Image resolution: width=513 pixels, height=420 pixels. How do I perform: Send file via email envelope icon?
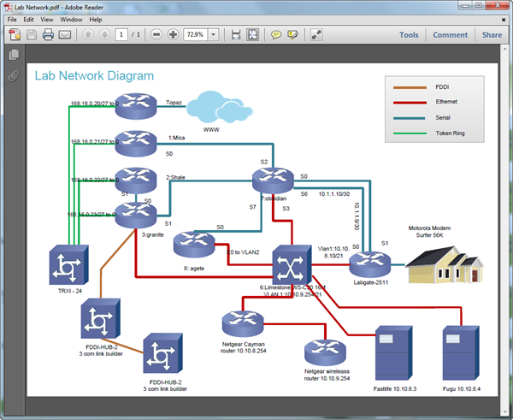(65, 35)
